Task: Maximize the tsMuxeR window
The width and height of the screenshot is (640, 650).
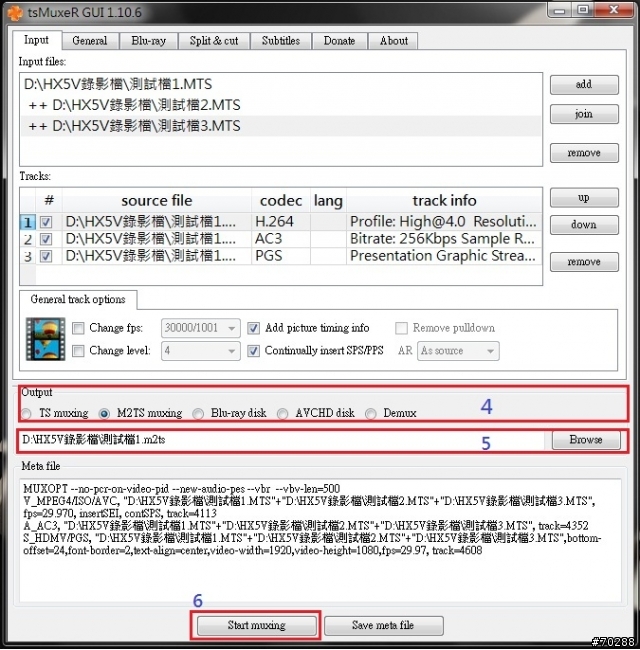Action: [583, 10]
